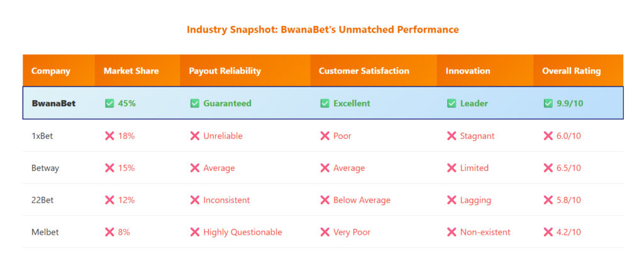
Task: Click the Overall Rating column header
Action: (x=571, y=70)
